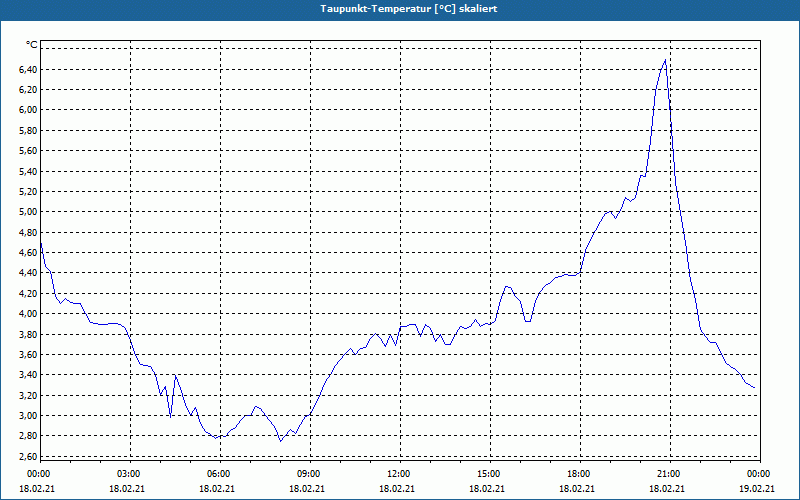Click the 09:00 time axis label

310,474
